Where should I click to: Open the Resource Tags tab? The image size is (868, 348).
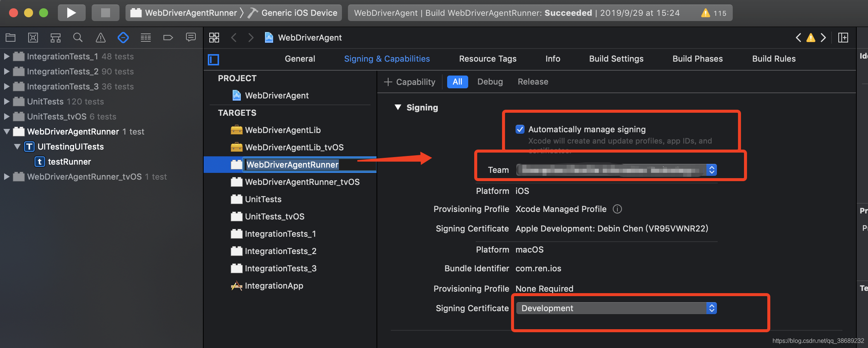click(x=488, y=59)
